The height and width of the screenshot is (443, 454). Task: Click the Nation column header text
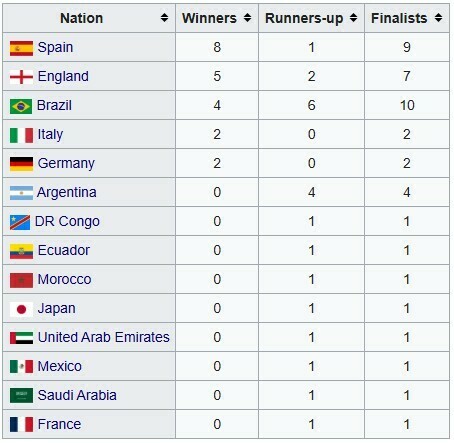coord(81,18)
